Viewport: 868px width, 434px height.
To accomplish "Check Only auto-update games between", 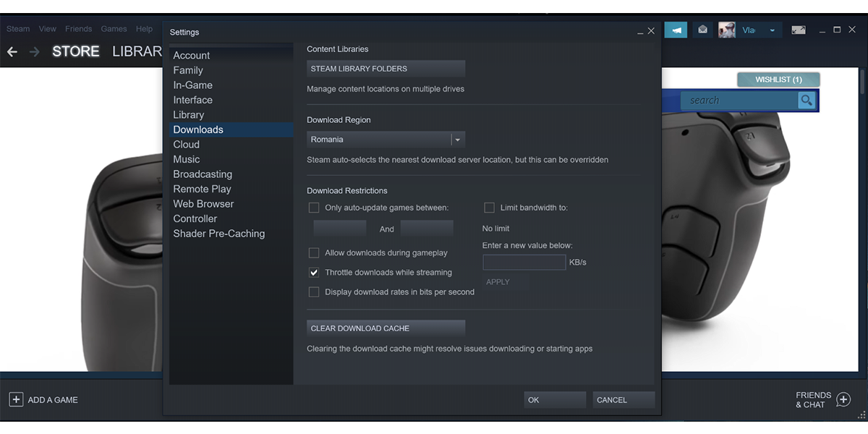I will coord(314,208).
